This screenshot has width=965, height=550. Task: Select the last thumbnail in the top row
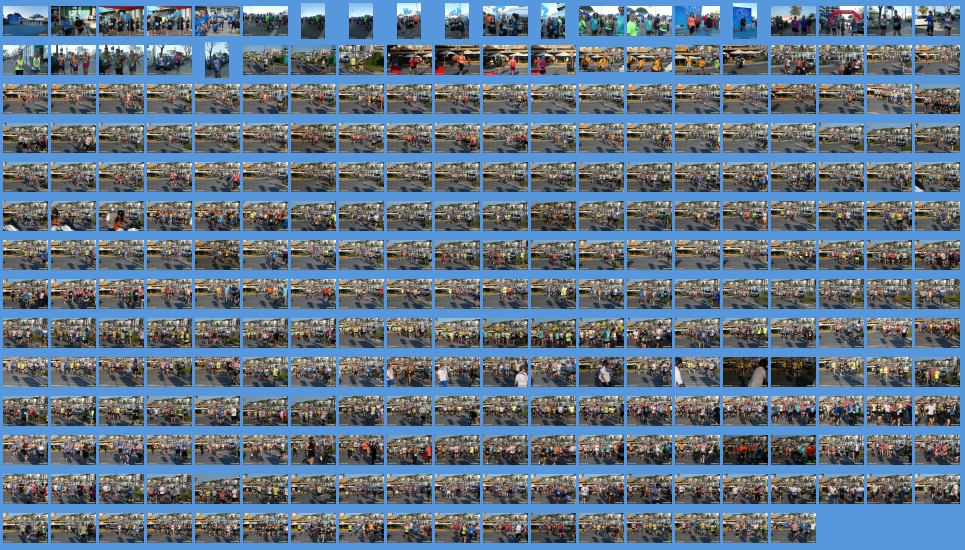point(937,21)
